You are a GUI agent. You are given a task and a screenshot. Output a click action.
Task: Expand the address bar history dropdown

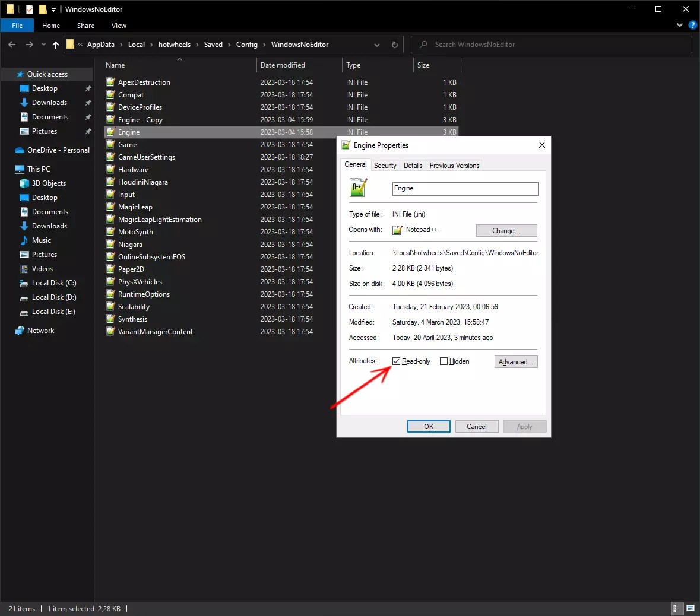(x=377, y=45)
